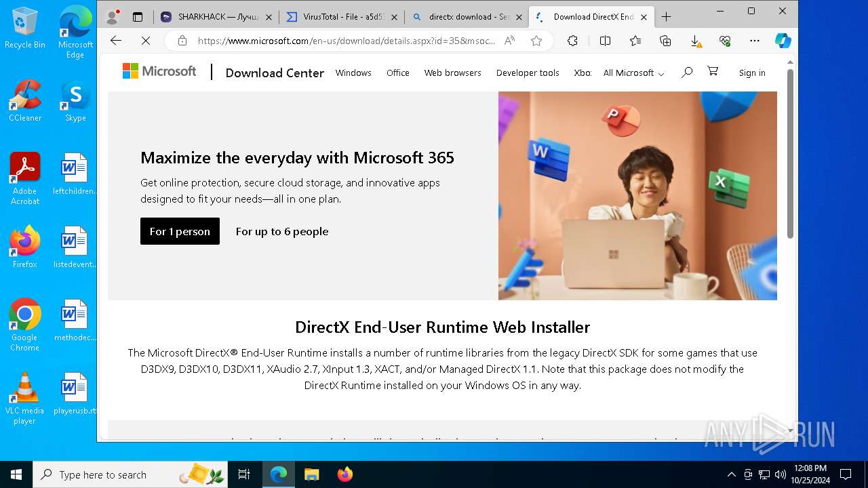Open the Google Chrome desktop shortcut

(x=25, y=325)
